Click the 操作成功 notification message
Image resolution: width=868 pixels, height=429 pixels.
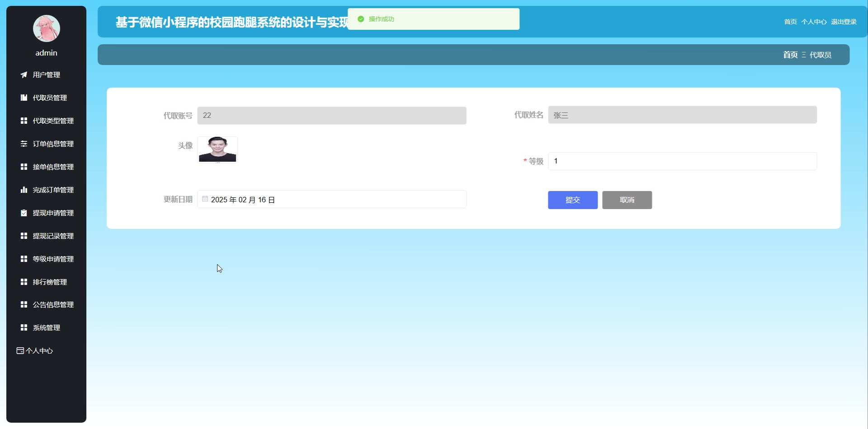click(434, 19)
